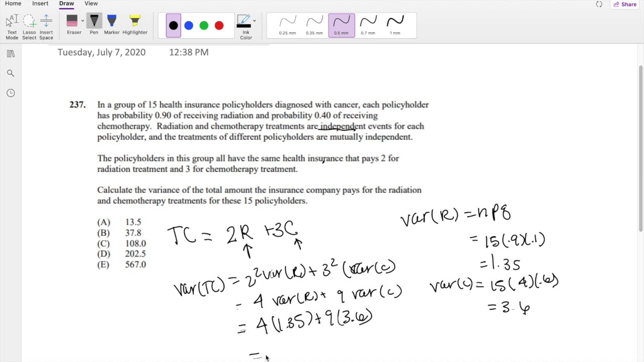Set pen thickness to 0.7 mm
Image resolution: width=644 pixels, height=362 pixels.
tap(368, 26)
